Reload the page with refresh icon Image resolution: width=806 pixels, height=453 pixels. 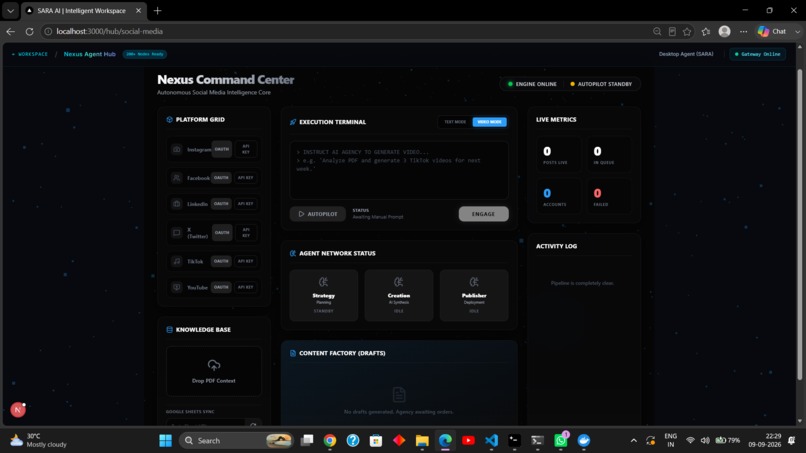click(x=29, y=31)
